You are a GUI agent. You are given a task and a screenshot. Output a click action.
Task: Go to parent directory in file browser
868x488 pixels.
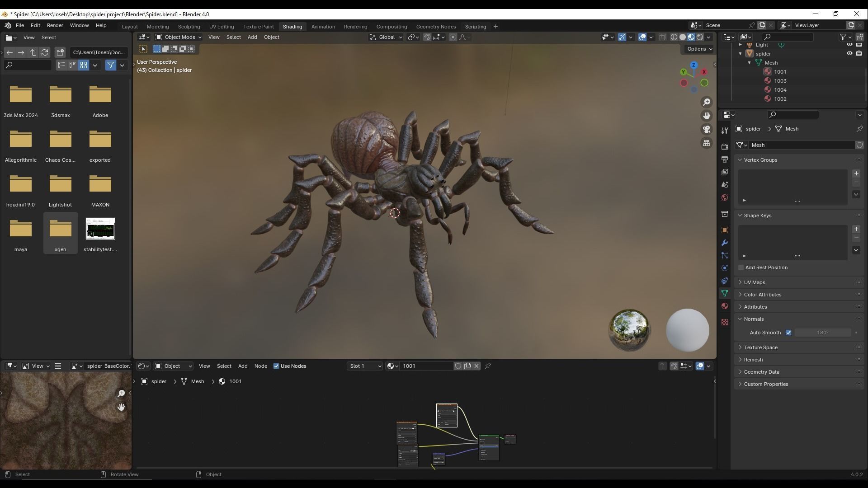click(33, 52)
